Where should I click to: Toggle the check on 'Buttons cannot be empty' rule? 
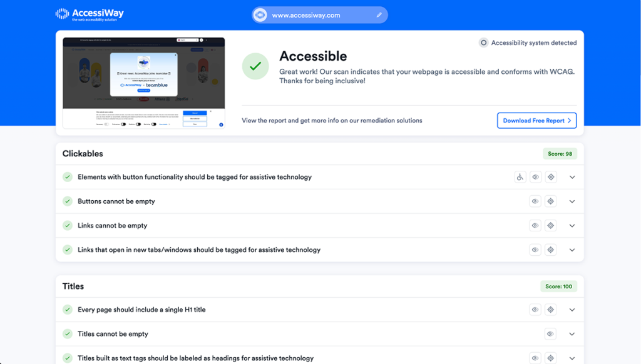(67, 201)
